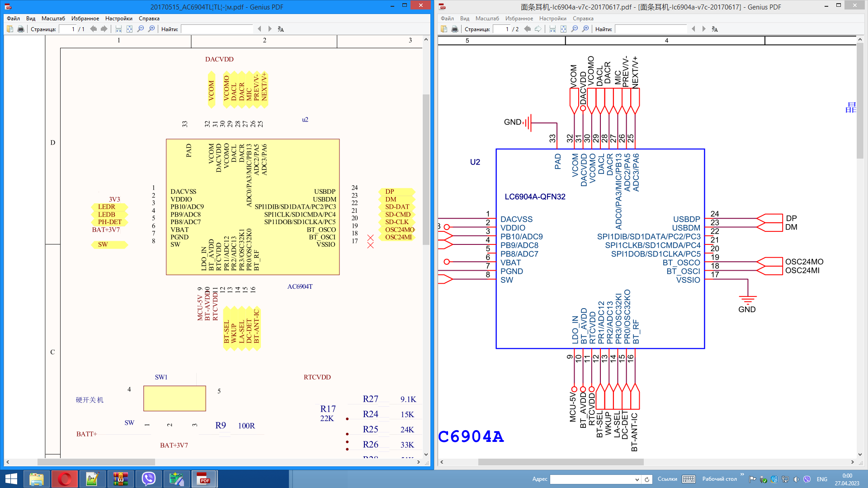This screenshot has width=868, height=488.
Task: Click scroll up arrow in right window
Action: coord(860,40)
